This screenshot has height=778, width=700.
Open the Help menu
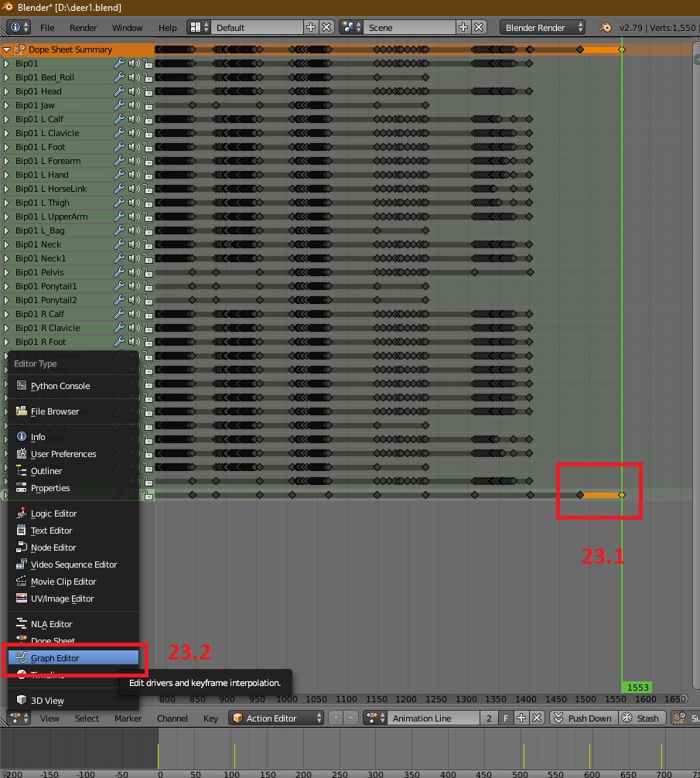click(x=167, y=28)
